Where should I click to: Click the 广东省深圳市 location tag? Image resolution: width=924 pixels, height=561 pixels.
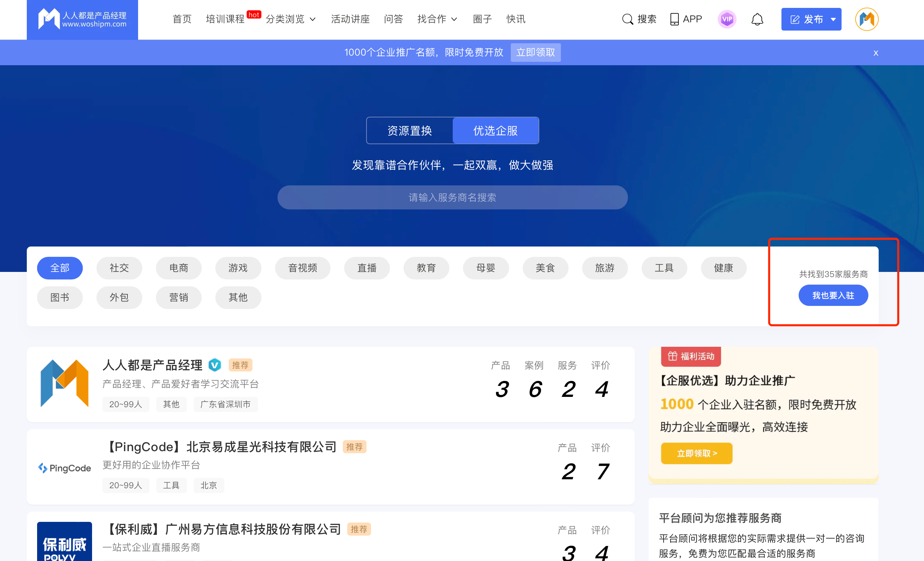point(225,404)
